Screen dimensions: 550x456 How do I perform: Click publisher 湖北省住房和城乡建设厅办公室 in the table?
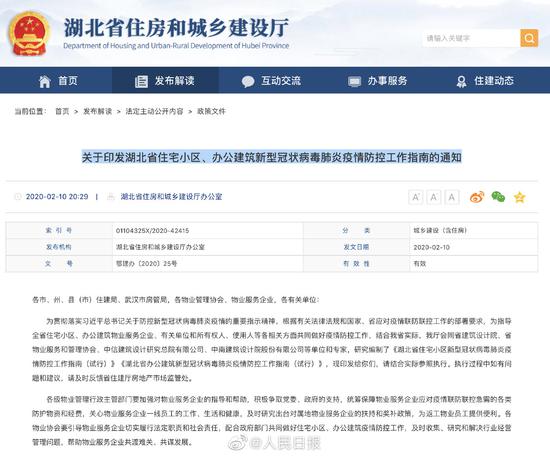tap(160, 247)
